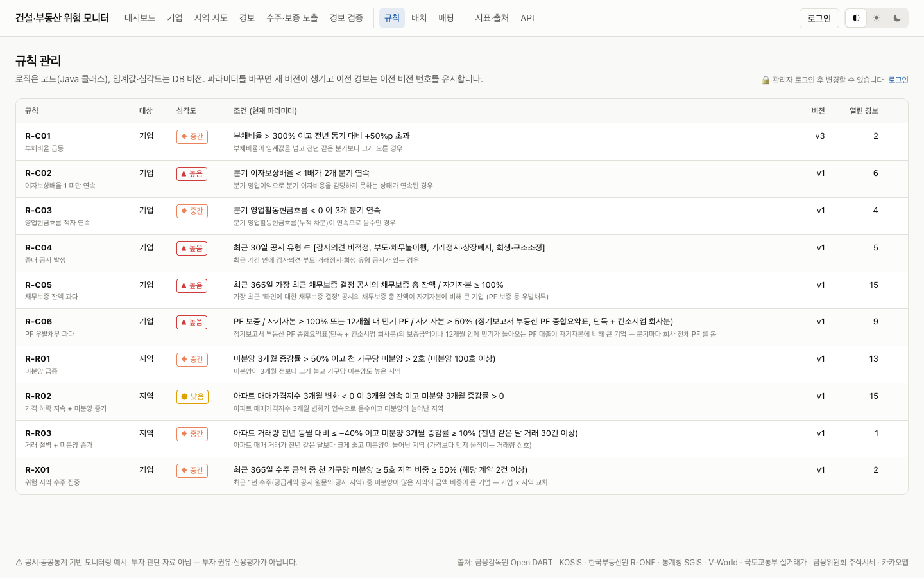Click the 높음 severity badge for R-C06
This screenshot has height=578, width=924.
(192, 322)
